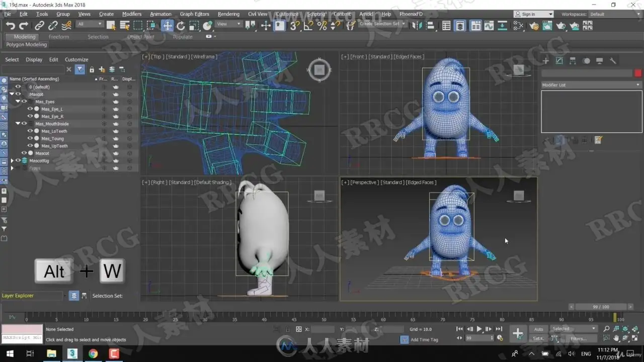
Task: Click the Mirror tool icon
Action: pyautogui.click(x=417, y=26)
